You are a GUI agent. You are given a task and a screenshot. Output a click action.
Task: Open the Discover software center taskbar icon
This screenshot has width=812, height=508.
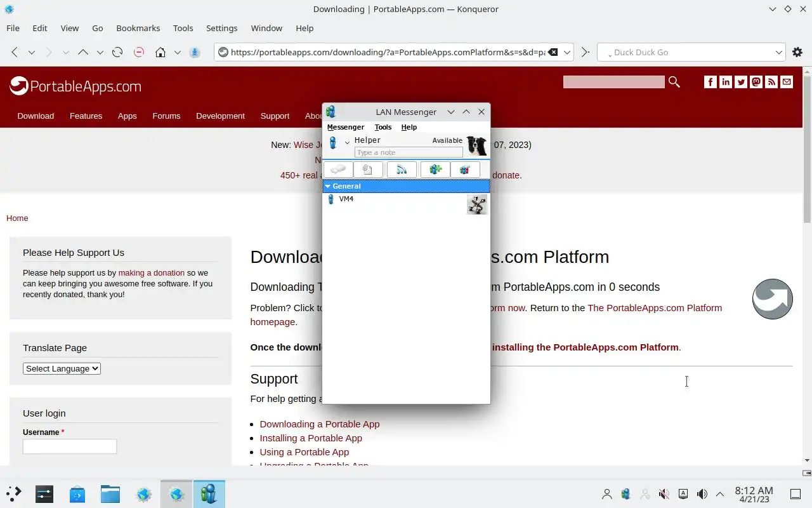(x=77, y=494)
